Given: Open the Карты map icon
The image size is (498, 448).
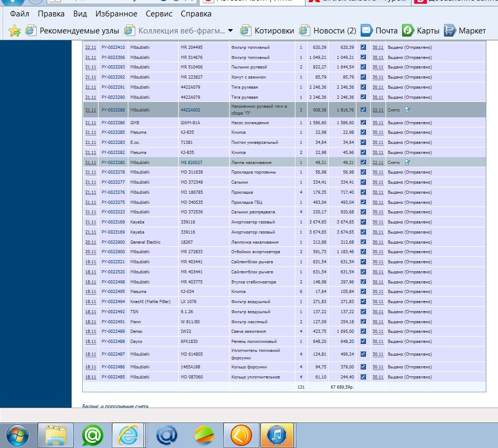Looking at the screenshot, I should click(x=408, y=31).
